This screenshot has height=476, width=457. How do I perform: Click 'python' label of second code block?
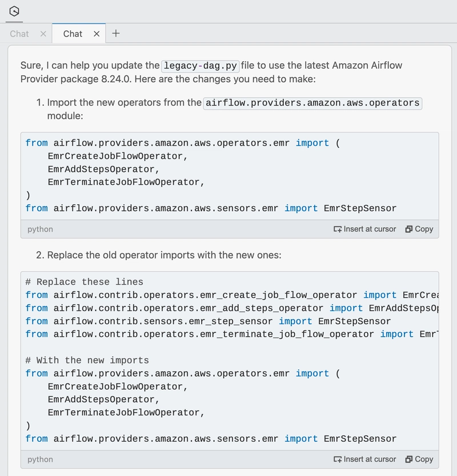click(40, 459)
